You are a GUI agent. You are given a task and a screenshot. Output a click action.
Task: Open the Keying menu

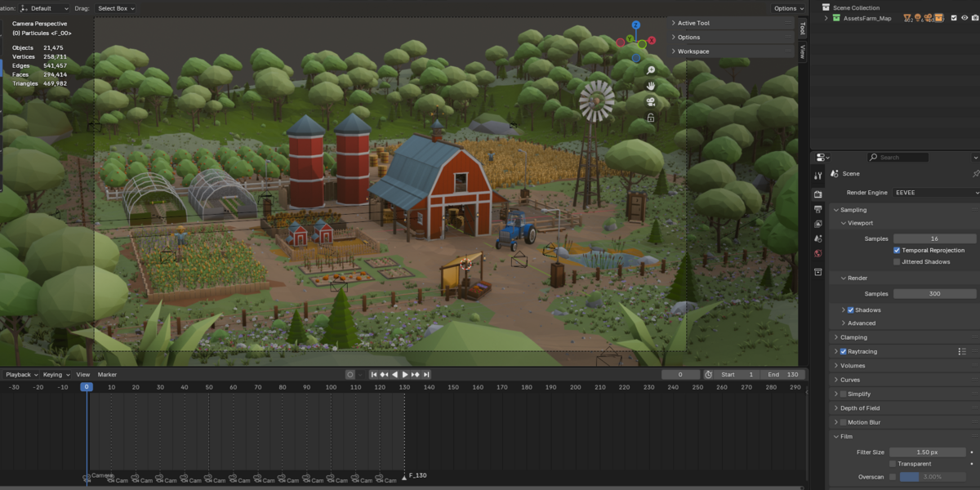[x=56, y=374]
